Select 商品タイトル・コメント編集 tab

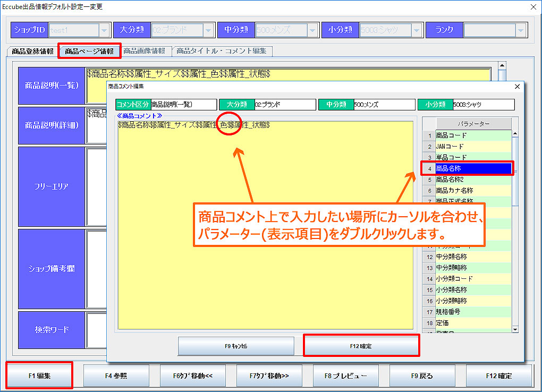point(223,52)
